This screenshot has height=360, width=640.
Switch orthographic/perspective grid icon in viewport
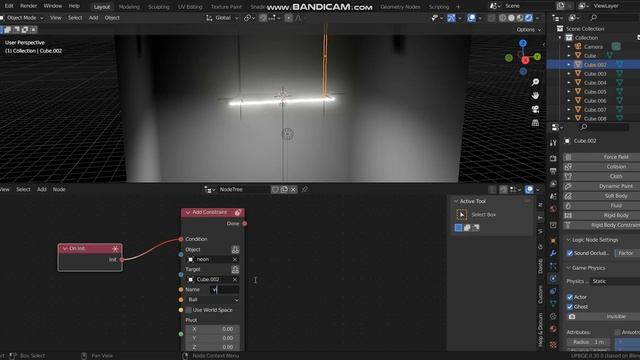[x=535, y=122]
